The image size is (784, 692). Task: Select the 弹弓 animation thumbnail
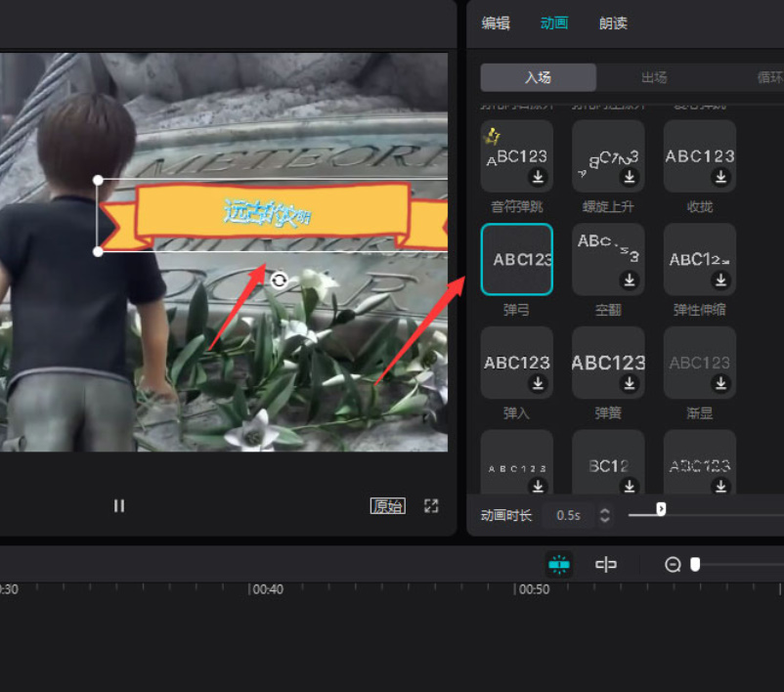(517, 259)
